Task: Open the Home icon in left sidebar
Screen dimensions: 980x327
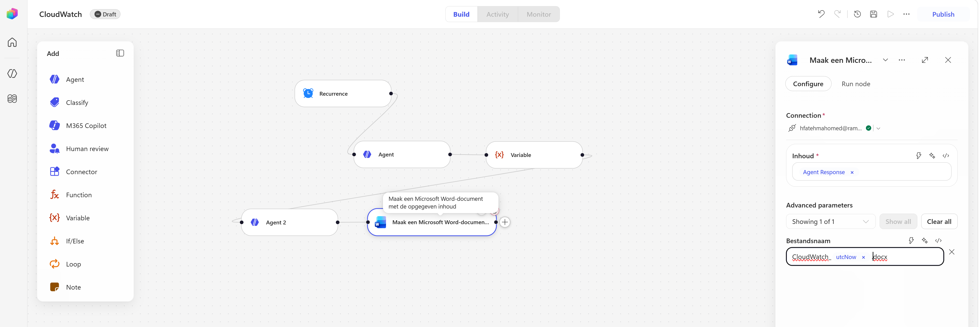Action: [x=12, y=42]
